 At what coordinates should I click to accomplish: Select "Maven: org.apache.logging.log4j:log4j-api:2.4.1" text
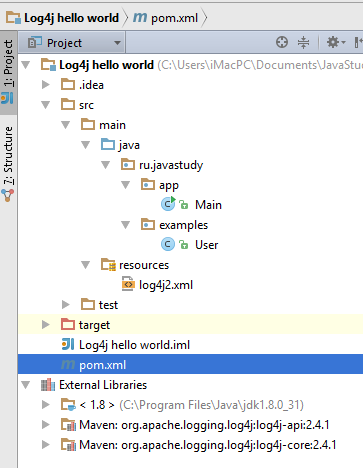click(x=204, y=425)
